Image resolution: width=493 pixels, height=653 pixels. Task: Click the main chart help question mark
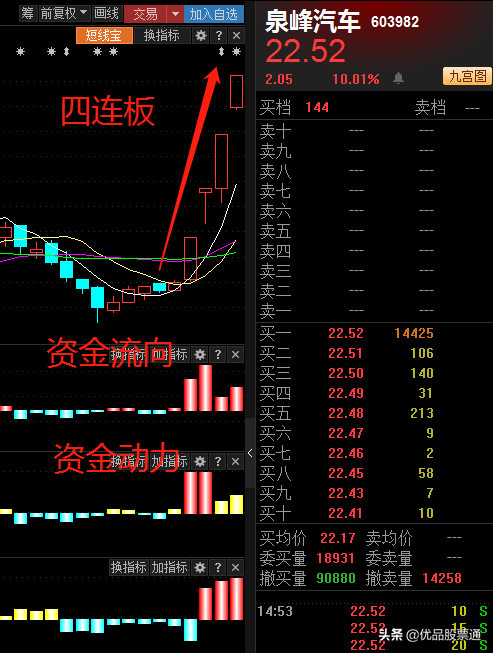(219, 36)
